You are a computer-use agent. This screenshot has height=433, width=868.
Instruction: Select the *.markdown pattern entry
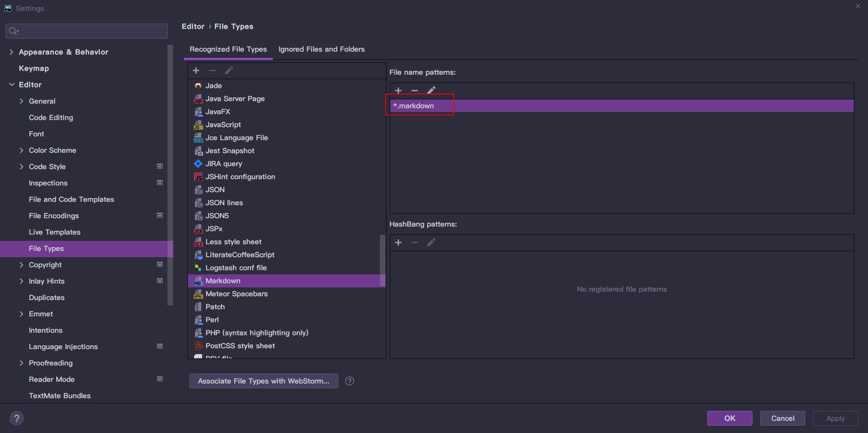(x=622, y=106)
